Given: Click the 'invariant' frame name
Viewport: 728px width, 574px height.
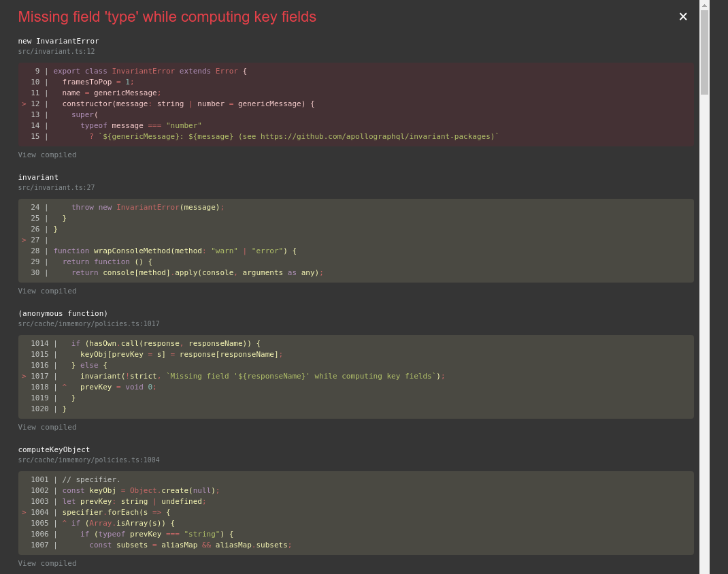Looking at the screenshot, I should [x=38, y=178].
